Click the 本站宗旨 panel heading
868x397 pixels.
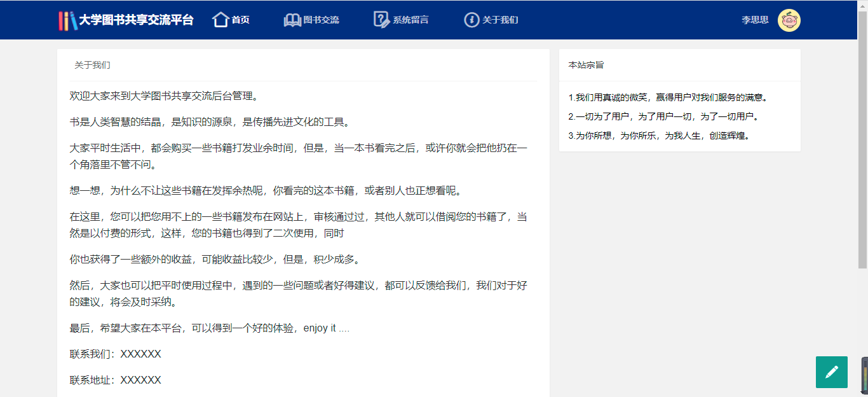click(x=586, y=65)
